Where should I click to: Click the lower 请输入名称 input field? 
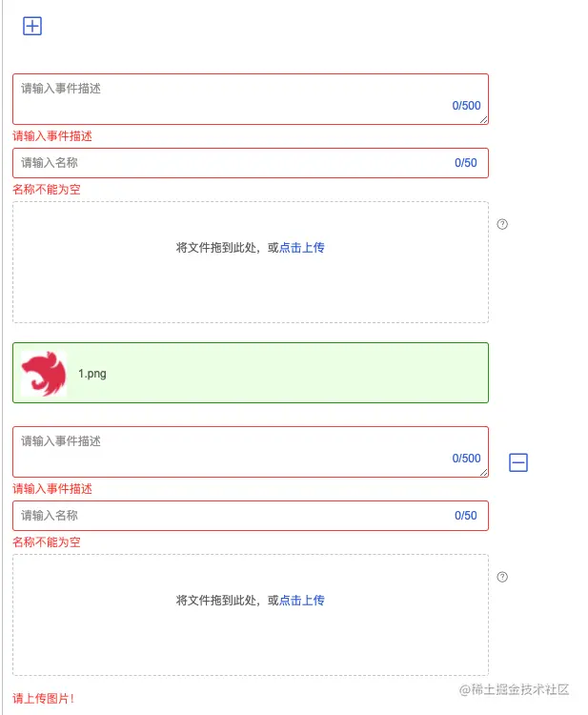(229, 516)
